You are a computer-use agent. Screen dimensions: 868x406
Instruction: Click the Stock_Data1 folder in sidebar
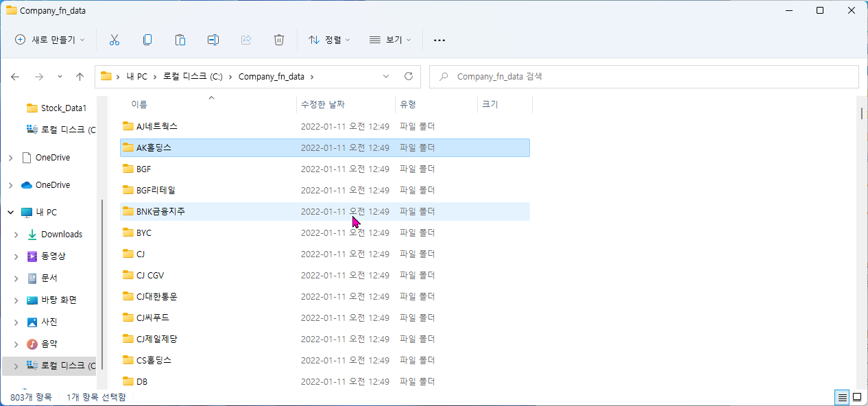point(57,108)
